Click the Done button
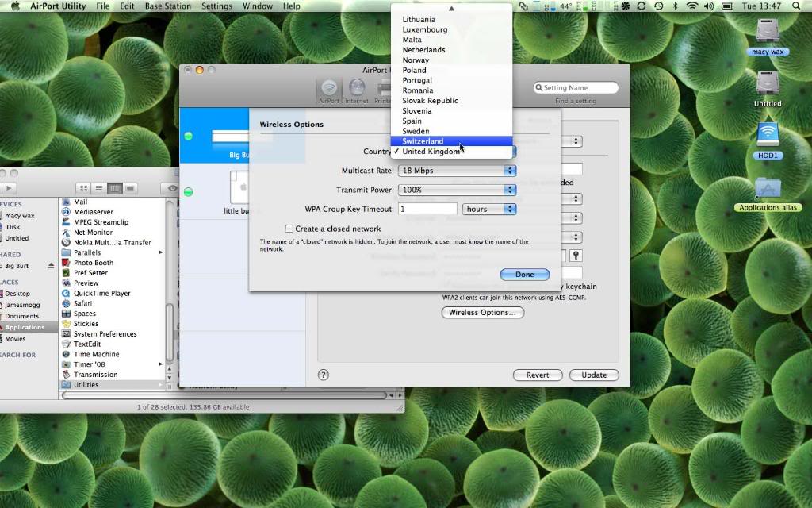The width and height of the screenshot is (812, 508). (525, 274)
